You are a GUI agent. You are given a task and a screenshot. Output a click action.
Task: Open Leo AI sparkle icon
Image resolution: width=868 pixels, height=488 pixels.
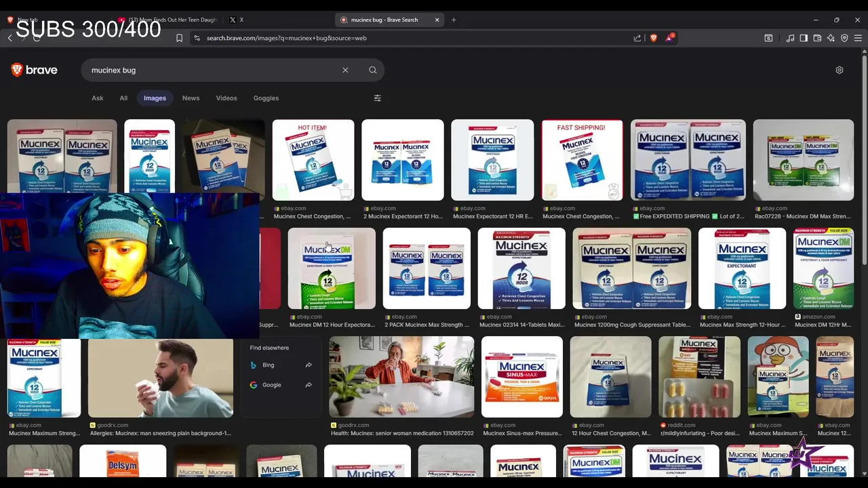pos(831,38)
